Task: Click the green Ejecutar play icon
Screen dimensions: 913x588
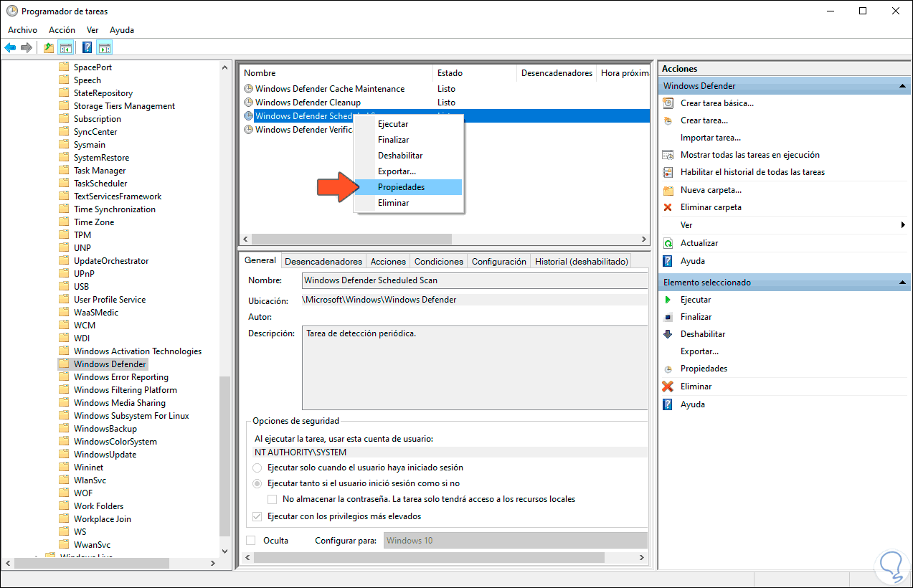Action: 667,300
